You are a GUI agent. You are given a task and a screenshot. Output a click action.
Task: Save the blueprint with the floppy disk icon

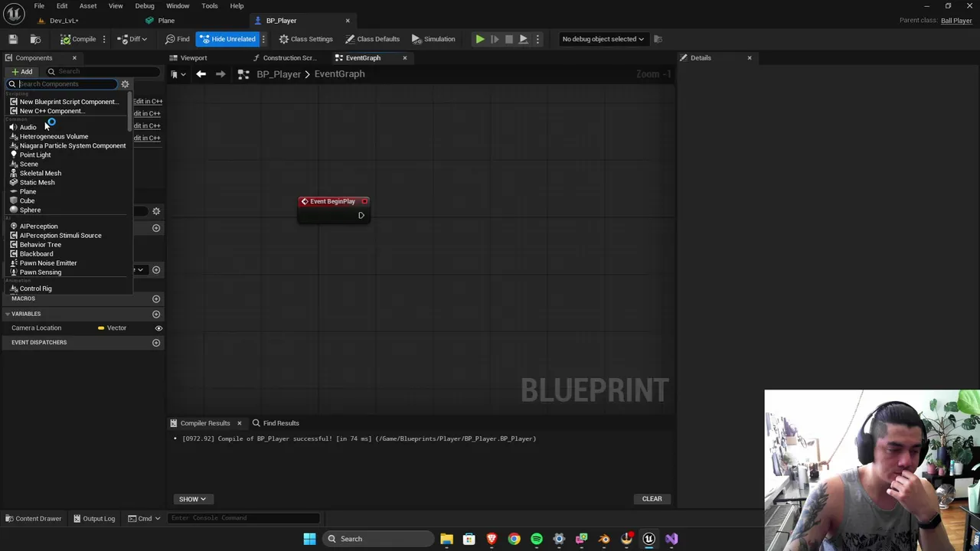pyautogui.click(x=13, y=39)
